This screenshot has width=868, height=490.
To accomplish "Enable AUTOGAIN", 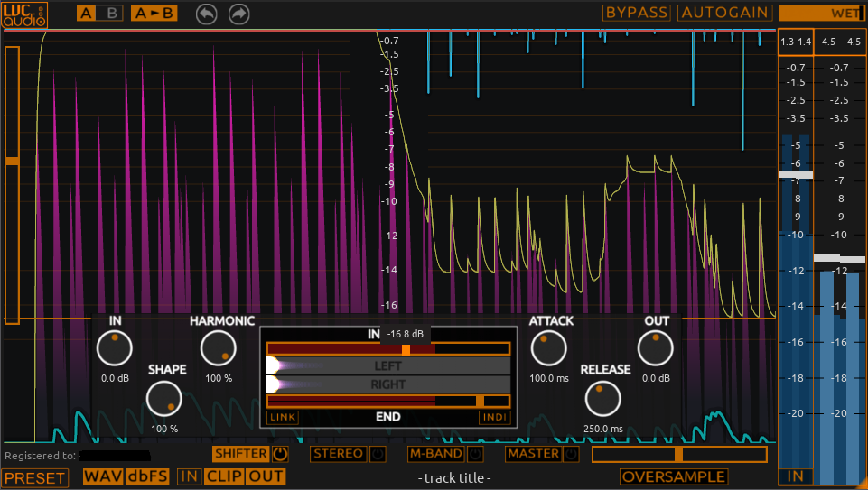I will coord(724,13).
